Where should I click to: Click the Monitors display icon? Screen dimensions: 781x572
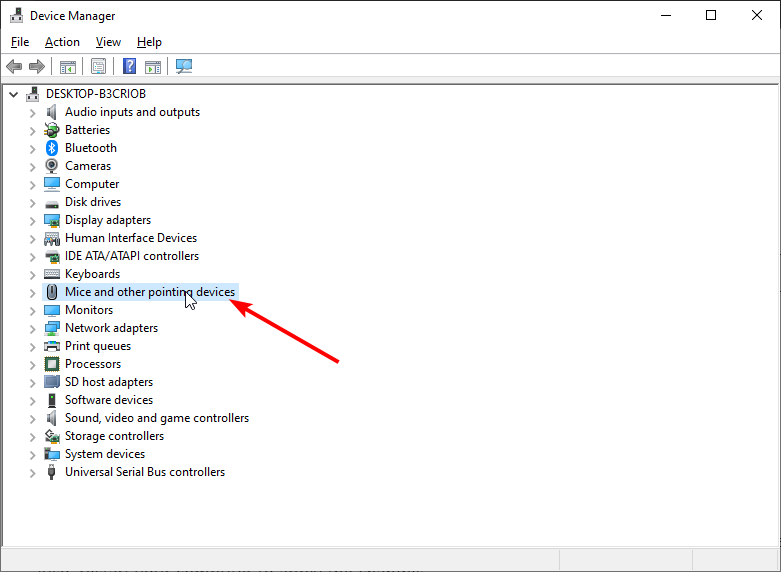52,310
